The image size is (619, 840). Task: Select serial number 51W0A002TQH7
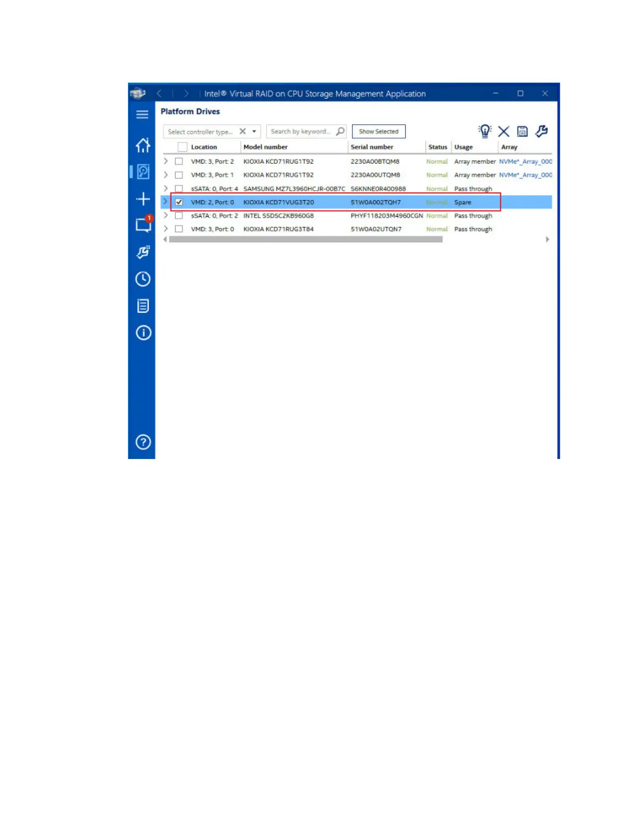pyautogui.click(x=376, y=202)
